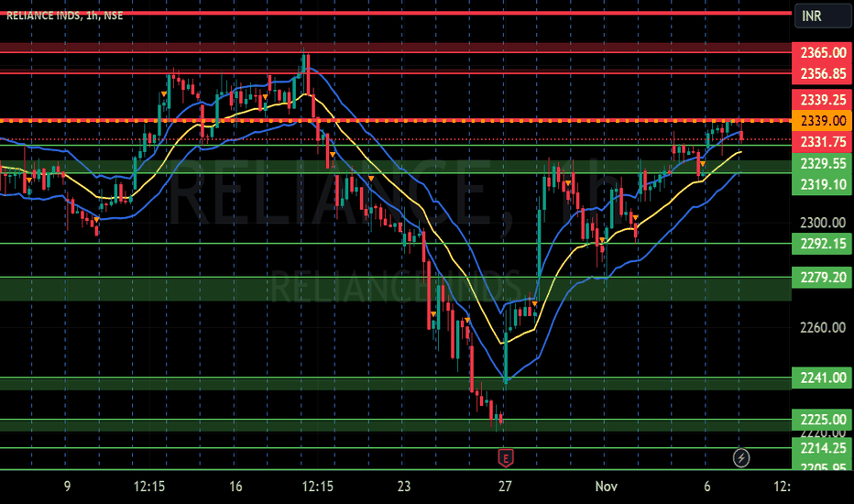This screenshot has height=504, width=854.
Task: Click date label 16 on time axis
Action: click(235, 486)
